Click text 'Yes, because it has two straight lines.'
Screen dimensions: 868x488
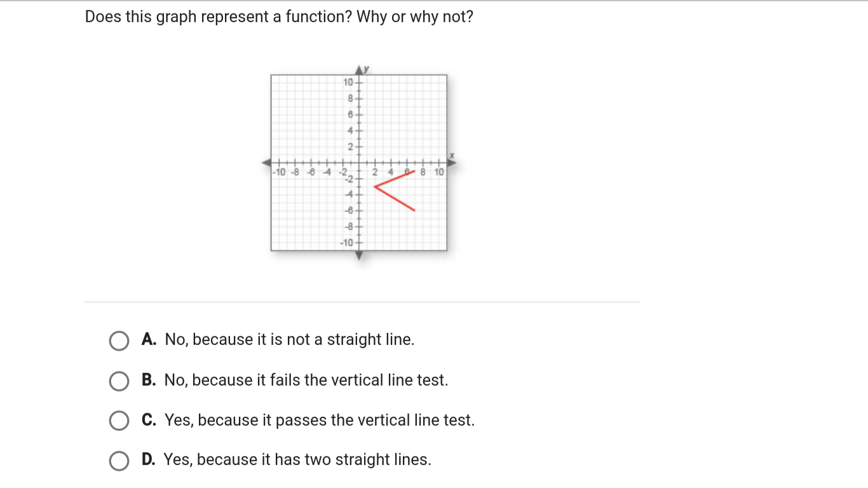point(297,459)
